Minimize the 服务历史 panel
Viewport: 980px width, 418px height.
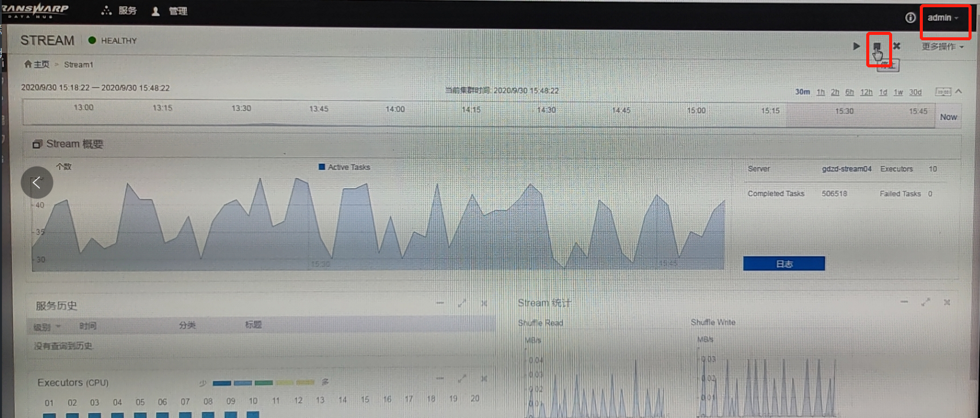(440, 303)
